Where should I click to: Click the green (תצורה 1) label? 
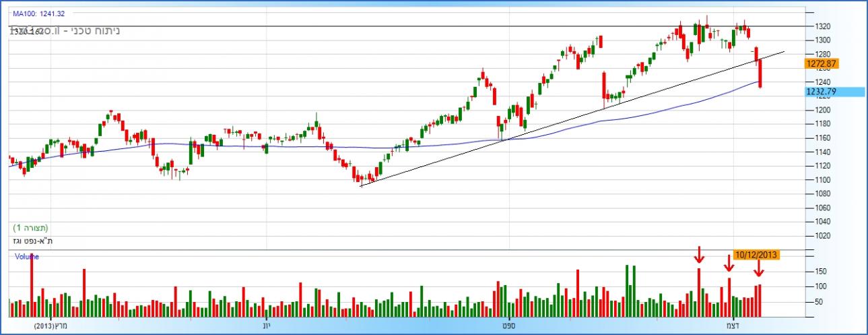click(30, 228)
